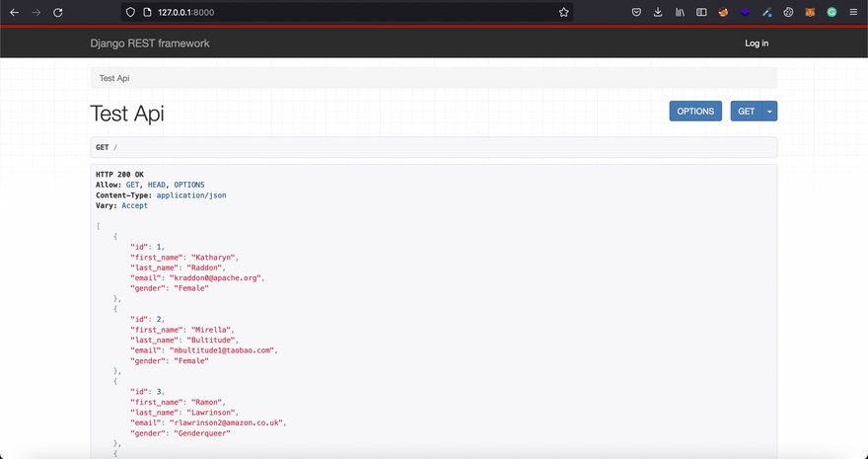Click the page info icon beside the URL
Image resolution: width=868 pixels, height=459 pixels.
[x=147, y=12]
